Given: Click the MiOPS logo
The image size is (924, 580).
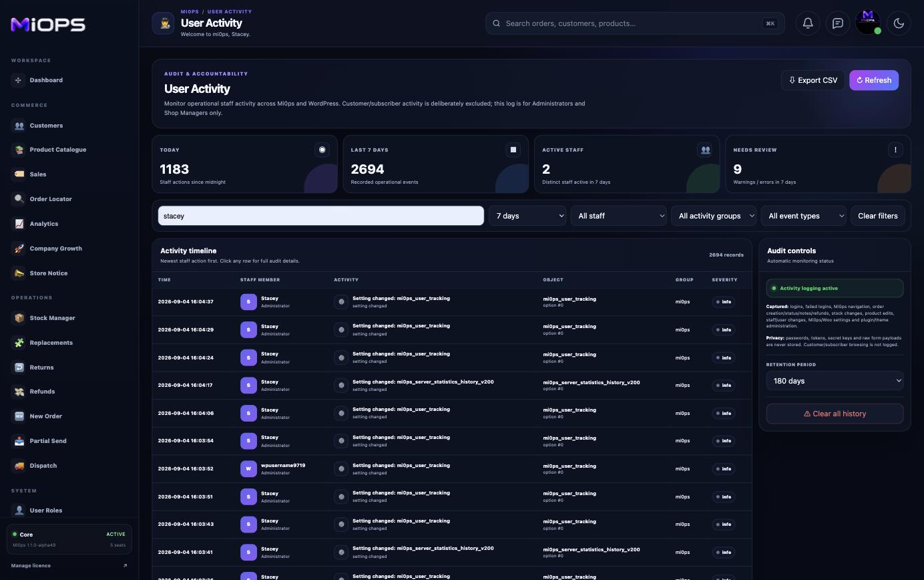Looking at the screenshot, I should (x=48, y=25).
